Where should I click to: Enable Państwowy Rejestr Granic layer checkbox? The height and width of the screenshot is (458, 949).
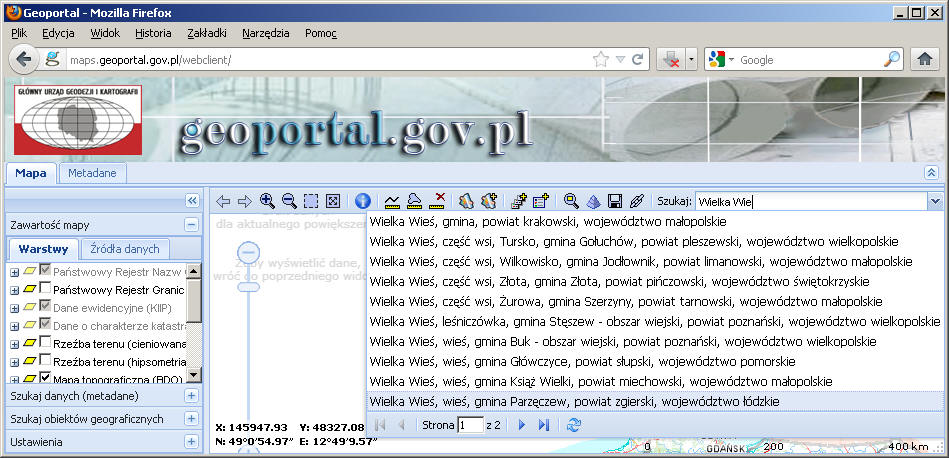pos(45,289)
